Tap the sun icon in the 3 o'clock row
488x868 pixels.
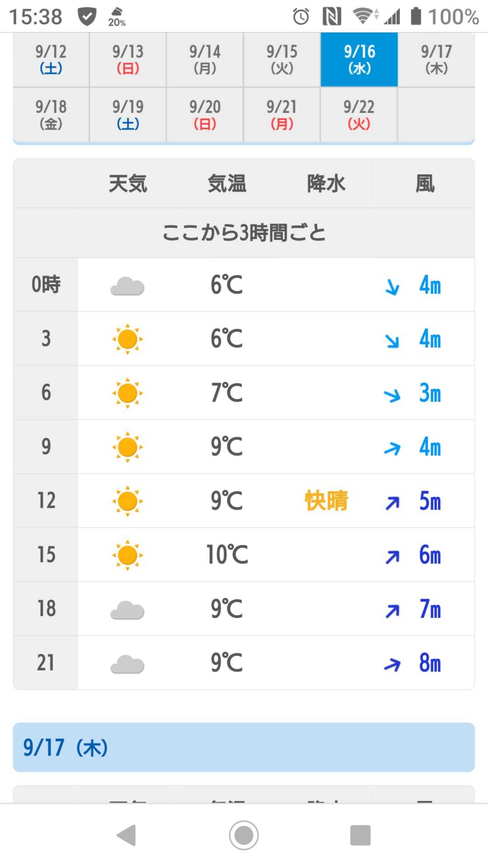127,339
